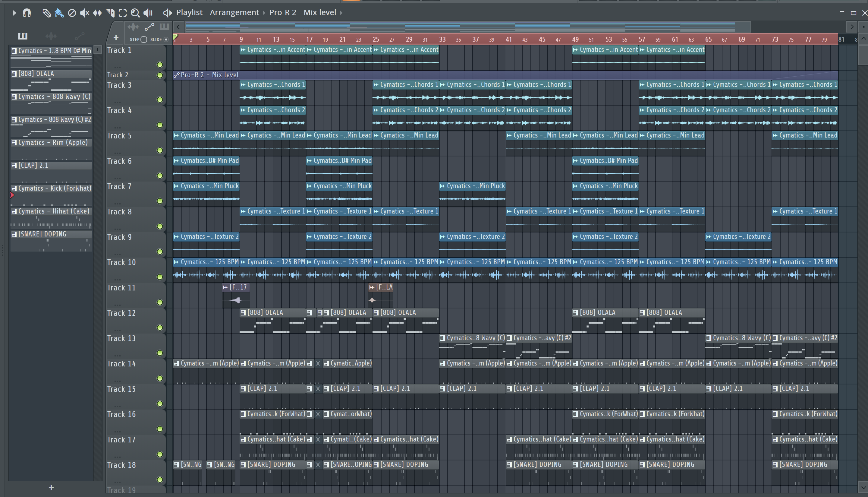This screenshot has width=868, height=497.
Task: Mute Track 2 with its green LED
Action: click(160, 75)
